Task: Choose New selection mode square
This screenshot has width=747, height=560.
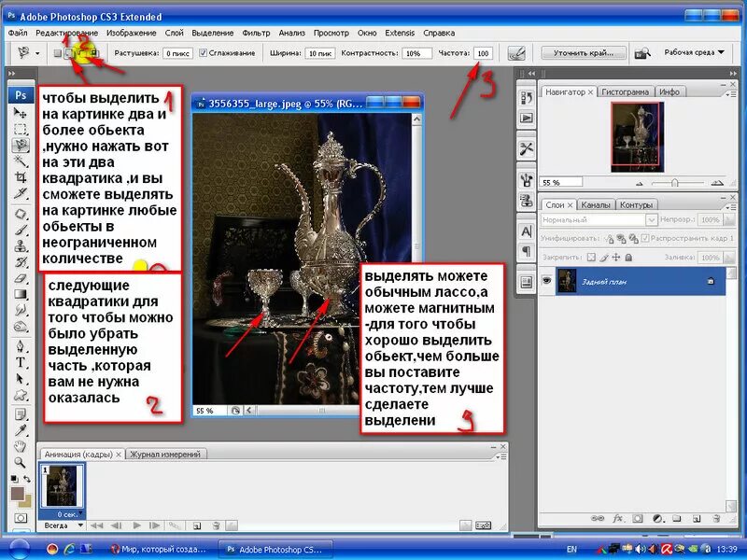Action: [57, 53]
